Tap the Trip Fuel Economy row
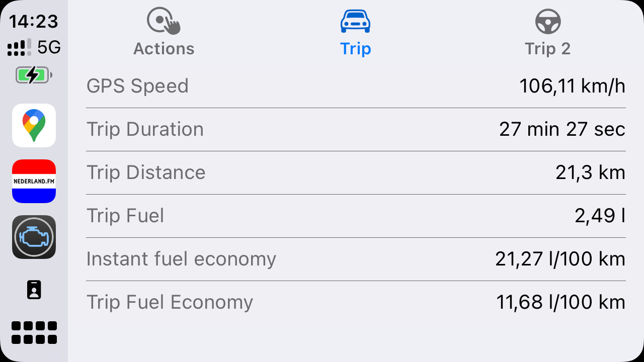The height and width of the screenshot is (362, 644). 356,302
